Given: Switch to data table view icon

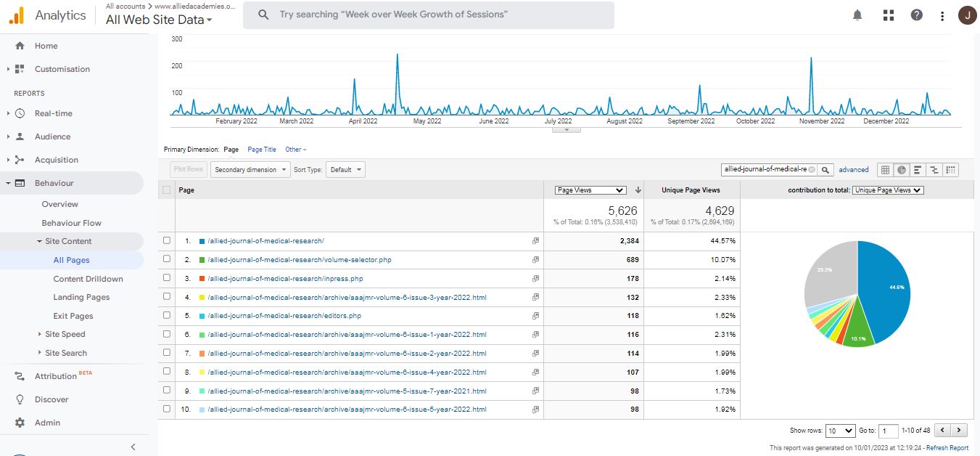Looking at the screenshot, I should click(885, 170).
